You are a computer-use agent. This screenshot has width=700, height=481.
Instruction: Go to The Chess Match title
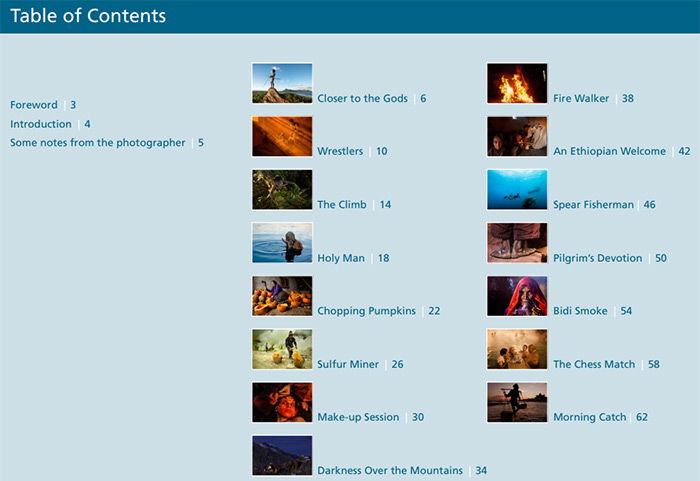(594, 364)
